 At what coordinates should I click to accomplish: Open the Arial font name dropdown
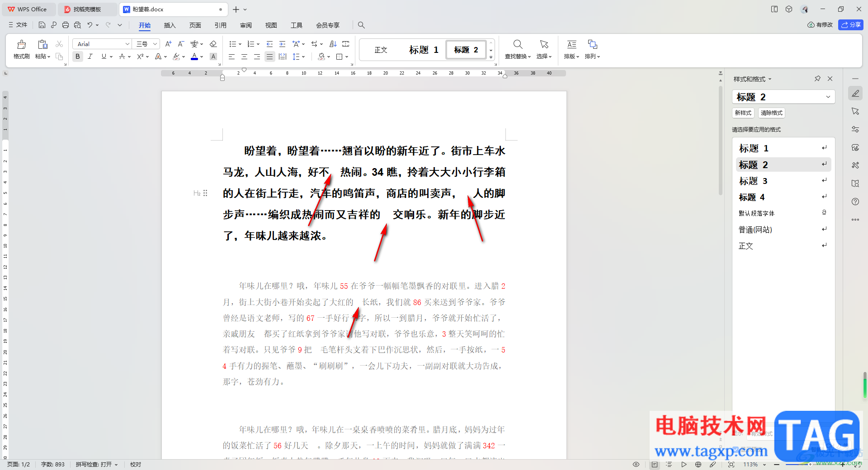tap(127, 44)
